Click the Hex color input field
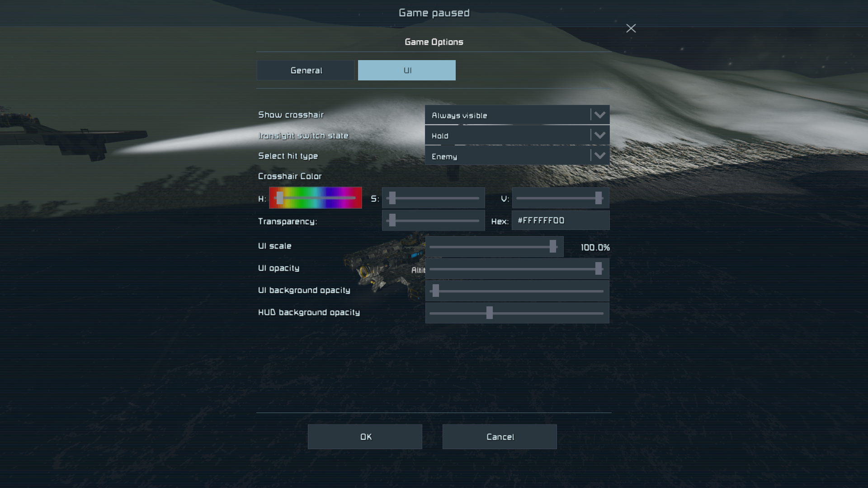This screenshot has width=868, height=488. point(561,221)
